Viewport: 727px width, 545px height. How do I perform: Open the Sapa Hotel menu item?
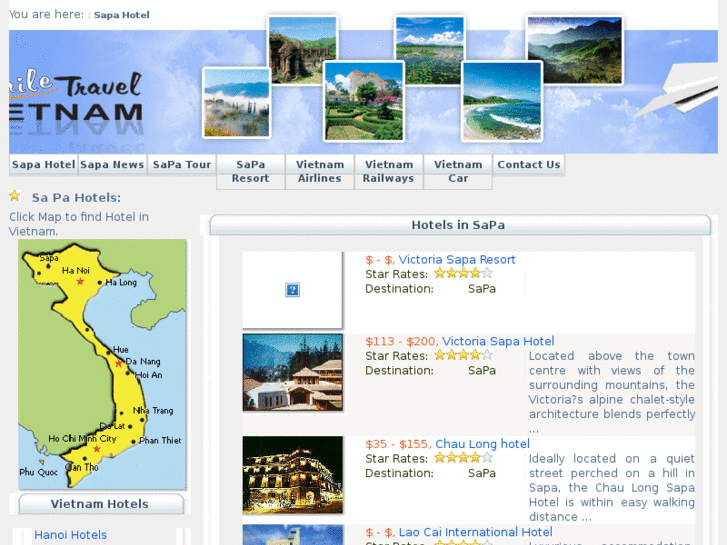pos(44,165)
